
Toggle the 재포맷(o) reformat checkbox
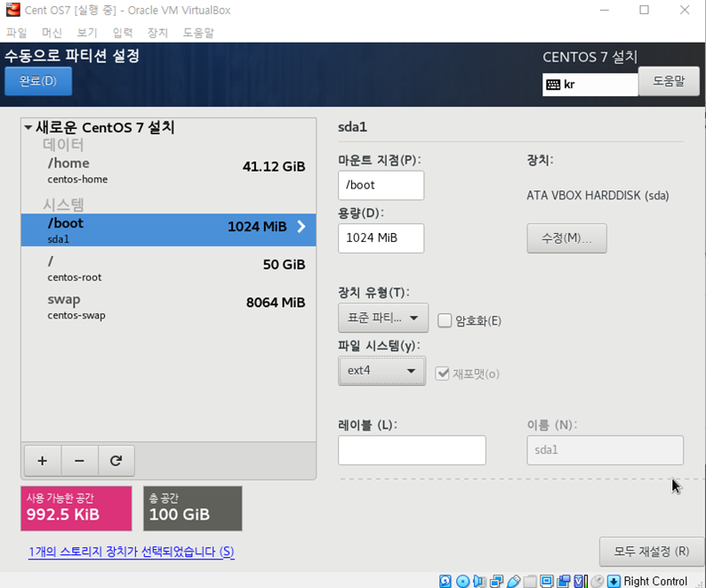point(442,374)
